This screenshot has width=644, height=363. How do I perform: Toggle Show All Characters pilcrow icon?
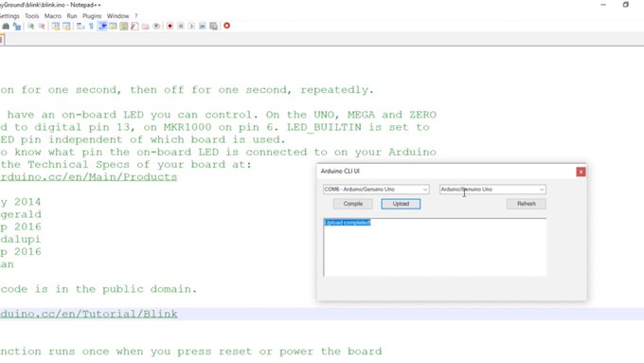click(x=91, y=26)
